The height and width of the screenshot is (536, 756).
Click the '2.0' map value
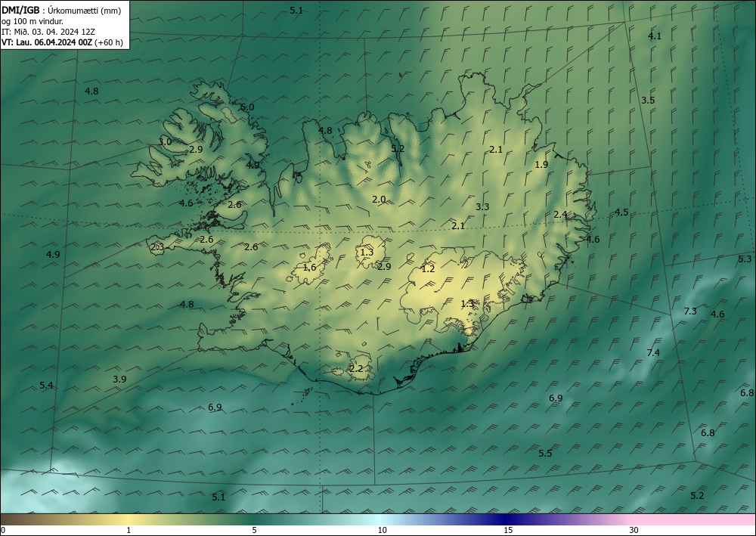click(x=379, y=199)
